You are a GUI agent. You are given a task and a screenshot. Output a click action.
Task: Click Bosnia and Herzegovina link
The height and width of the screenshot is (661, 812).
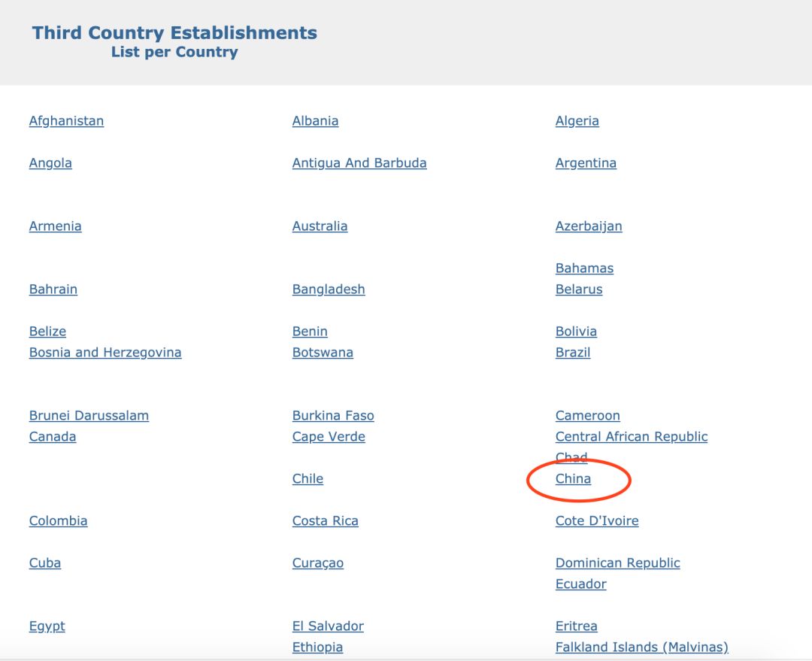click(x=105, y=353)
